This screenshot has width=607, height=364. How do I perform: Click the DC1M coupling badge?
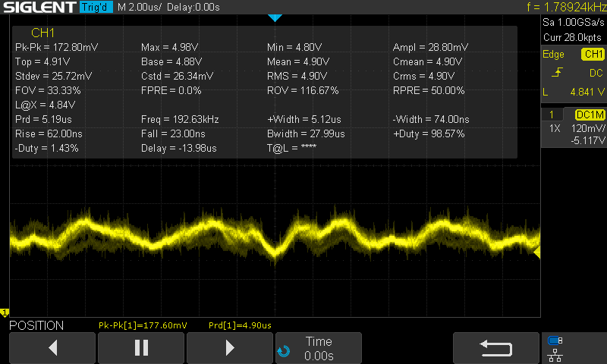[590, 115]
